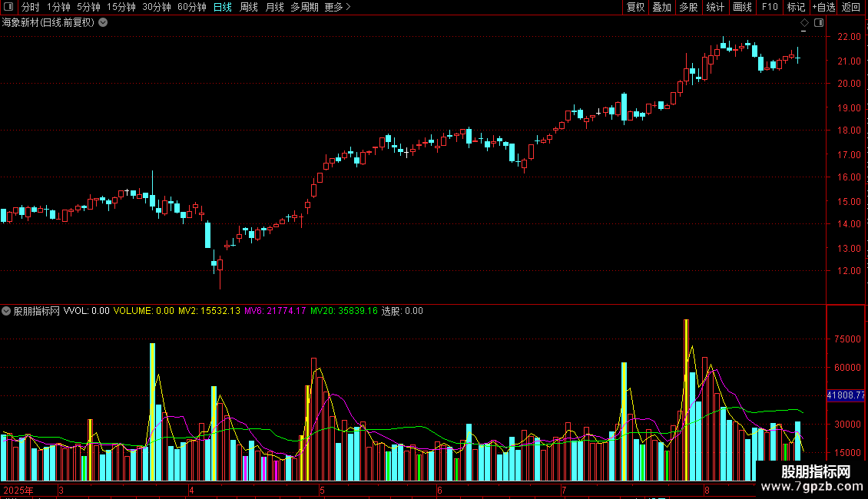
Task: Open the 多周期 multi-period view
Action: pos(304,7)
